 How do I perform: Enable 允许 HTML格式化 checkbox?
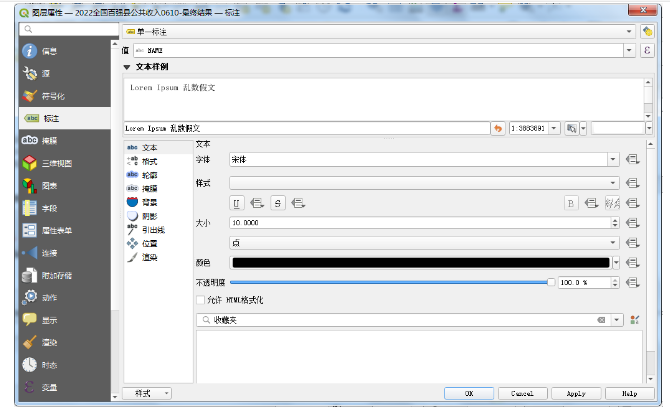pyautogui.click(x=200, y=300)
